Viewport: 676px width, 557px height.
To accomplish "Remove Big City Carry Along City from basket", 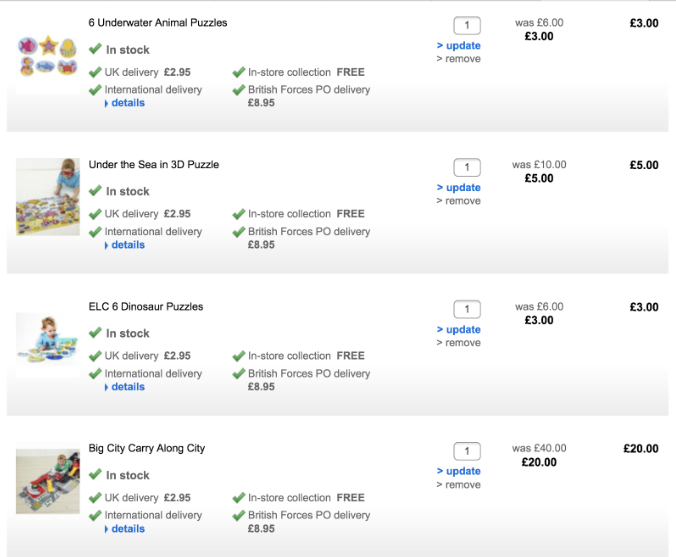I will pyautogui.click(x=462, y=485).
